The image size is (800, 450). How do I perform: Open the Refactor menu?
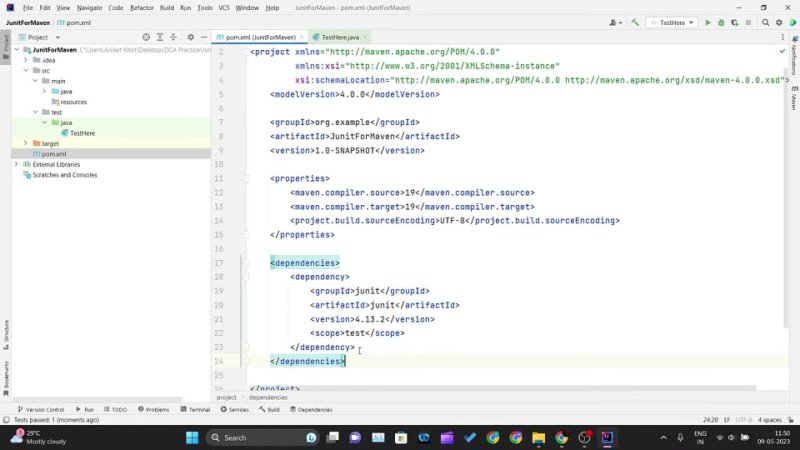click(142, 8)
